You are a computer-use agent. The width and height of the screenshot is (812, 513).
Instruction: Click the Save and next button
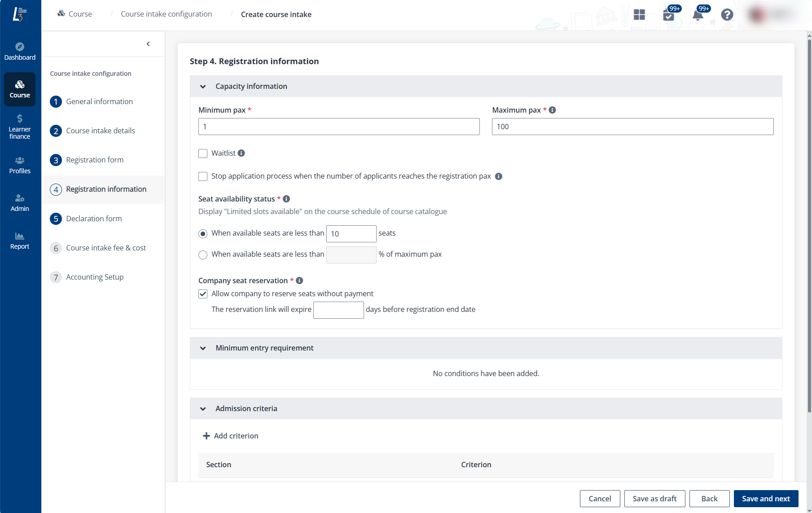(766, 499)
